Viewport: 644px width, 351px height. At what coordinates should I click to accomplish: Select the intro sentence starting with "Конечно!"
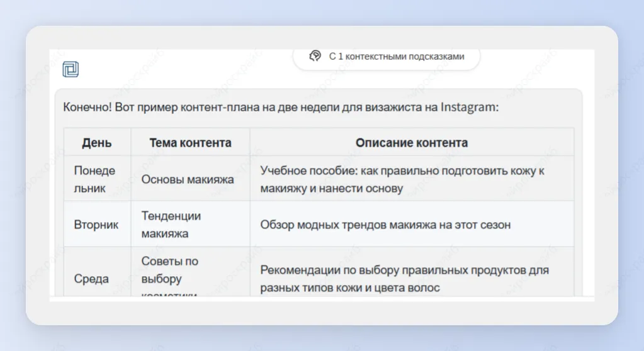click(x=281, y=107)
